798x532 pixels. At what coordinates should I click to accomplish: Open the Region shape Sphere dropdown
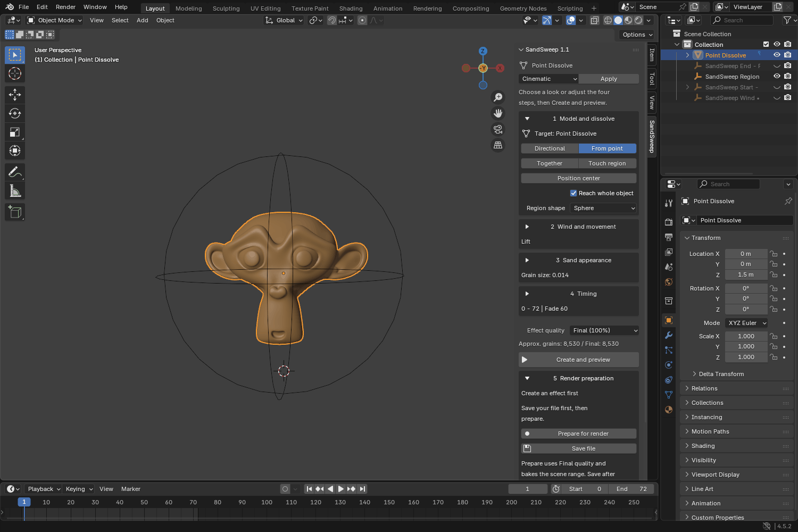603,208
